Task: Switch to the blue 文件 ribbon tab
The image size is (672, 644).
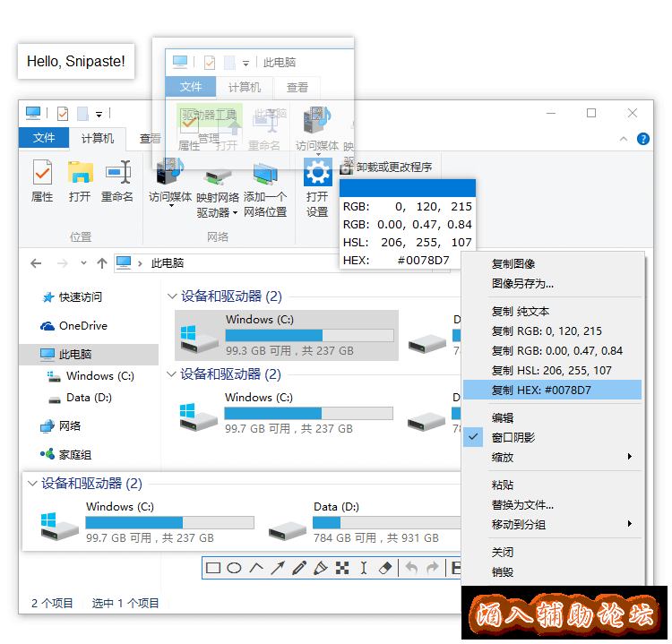Action: point(44,138)
